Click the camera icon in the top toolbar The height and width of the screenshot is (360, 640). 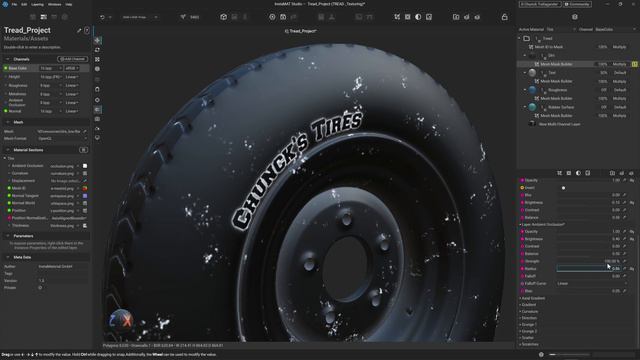pos(283,17)
